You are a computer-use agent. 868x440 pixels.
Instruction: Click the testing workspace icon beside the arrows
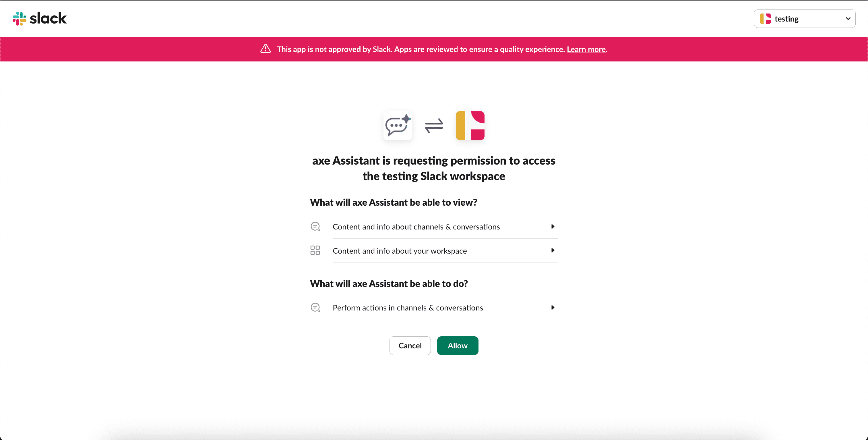pyautogui.click(x=470, y=126)
